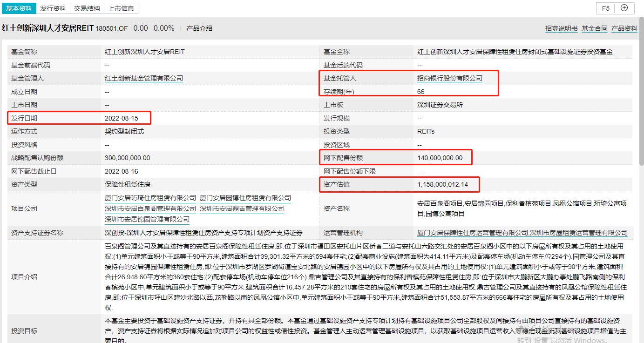
Task: Select the date value 2022-08-16
Action: [x=122, y=171]
